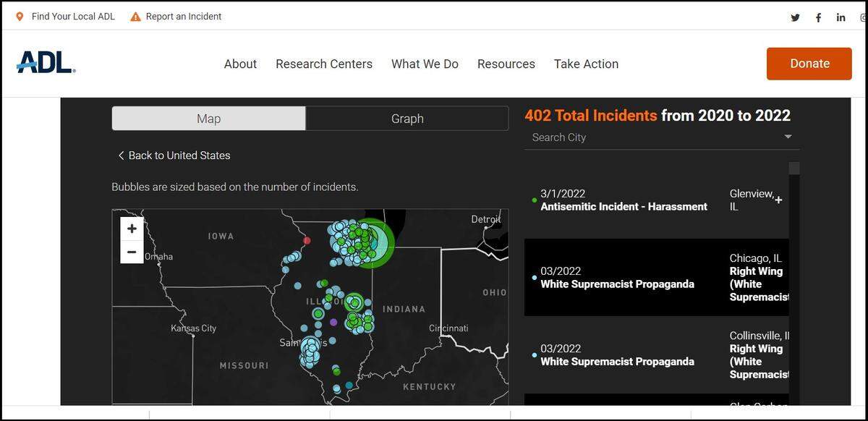Click the back chevron to United States
Screen dimensions: 868x421
tap(121, 156)
